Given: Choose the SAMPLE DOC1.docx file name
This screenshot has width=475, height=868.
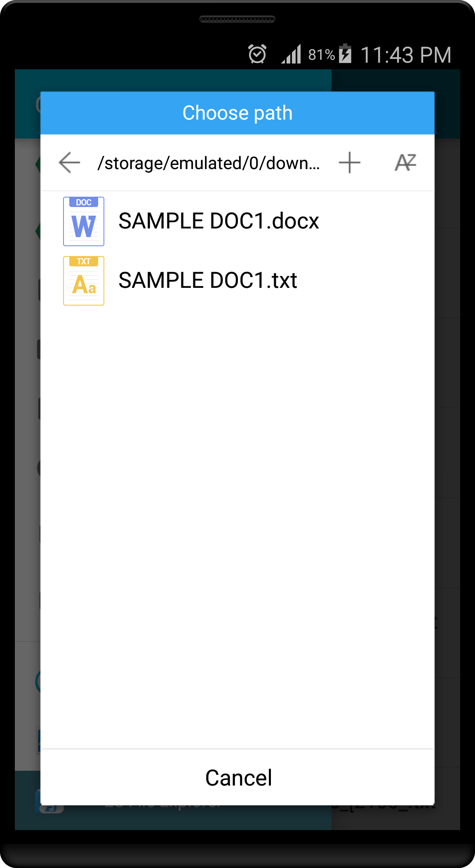Looking at the screenshot, I should point(219,221).
